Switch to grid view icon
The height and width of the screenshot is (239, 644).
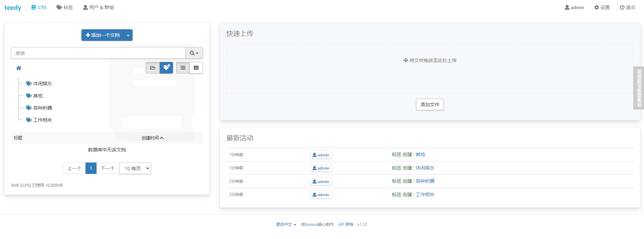[x=196, y=68]
